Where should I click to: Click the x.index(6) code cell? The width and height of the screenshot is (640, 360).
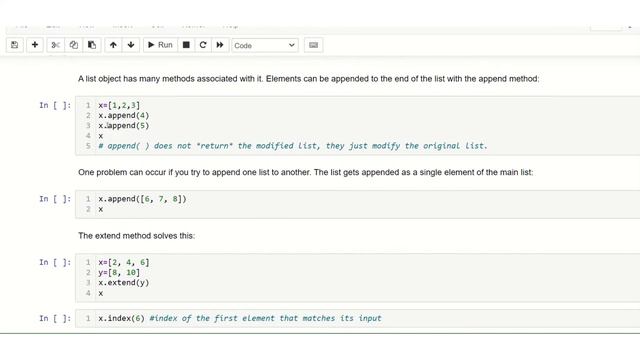[x=357, y=318]
